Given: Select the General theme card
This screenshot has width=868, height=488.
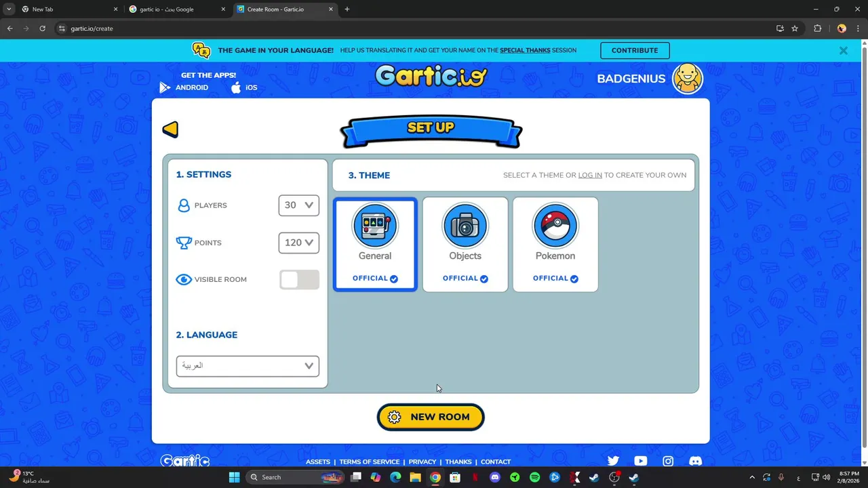Looking at the screenshot, I should [x=375, y=245].
